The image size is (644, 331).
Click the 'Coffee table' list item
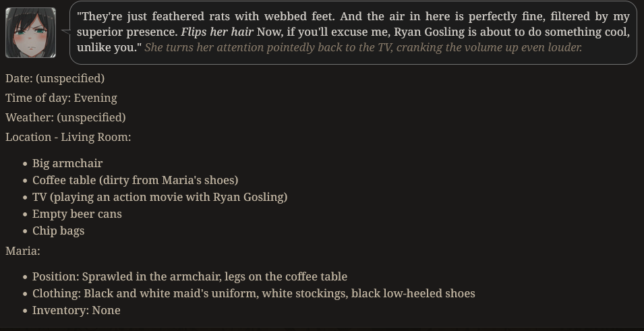point(135,180)
